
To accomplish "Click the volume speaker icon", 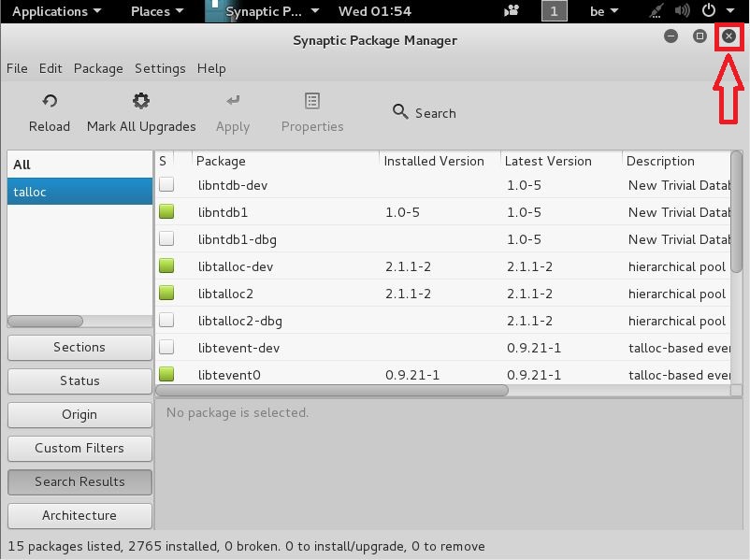I will [683, 10].
